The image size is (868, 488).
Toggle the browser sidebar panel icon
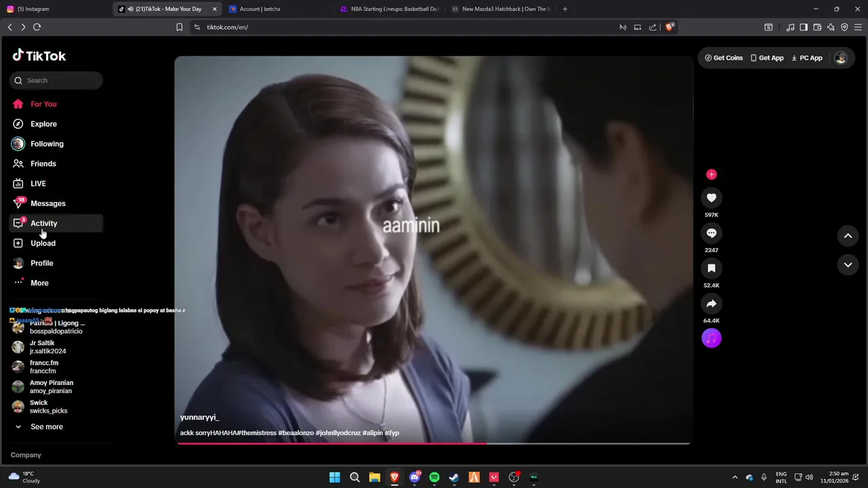804,27
